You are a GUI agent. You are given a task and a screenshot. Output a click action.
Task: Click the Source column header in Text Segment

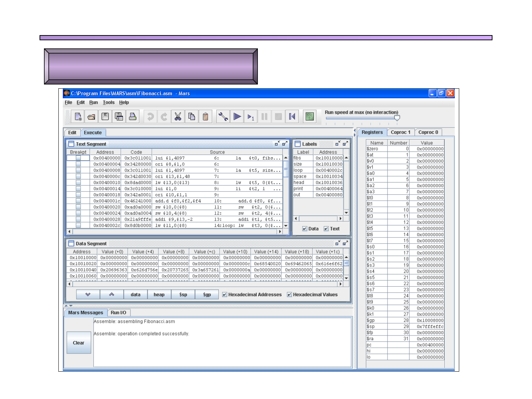click(217, 152)
